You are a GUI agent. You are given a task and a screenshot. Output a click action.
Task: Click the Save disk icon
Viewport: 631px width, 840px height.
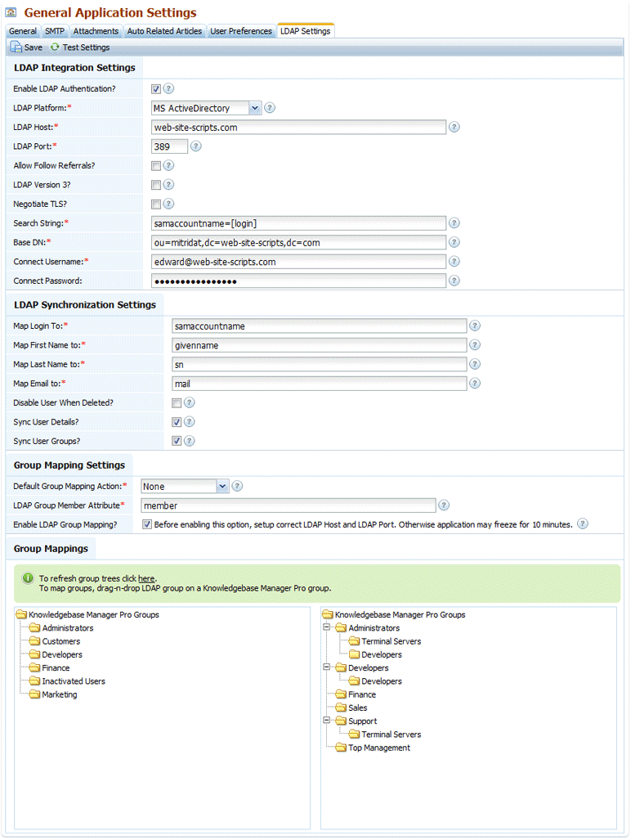(15, 47)
